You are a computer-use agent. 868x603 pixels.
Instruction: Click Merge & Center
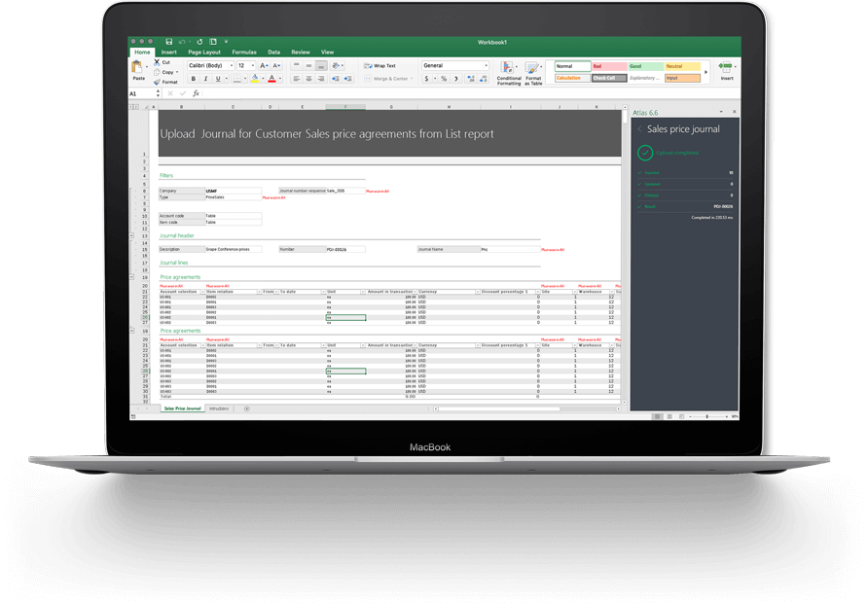(x=386, y=79)
